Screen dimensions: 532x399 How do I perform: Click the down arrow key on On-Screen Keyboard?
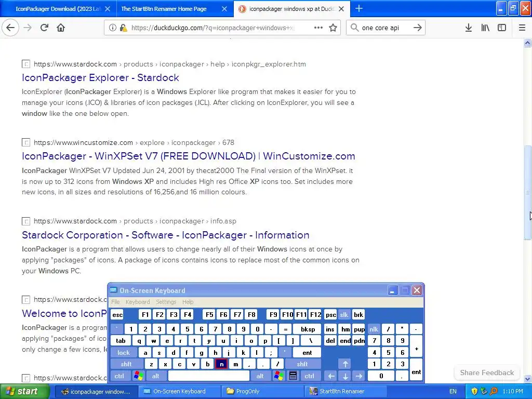(x=345, y=376)
